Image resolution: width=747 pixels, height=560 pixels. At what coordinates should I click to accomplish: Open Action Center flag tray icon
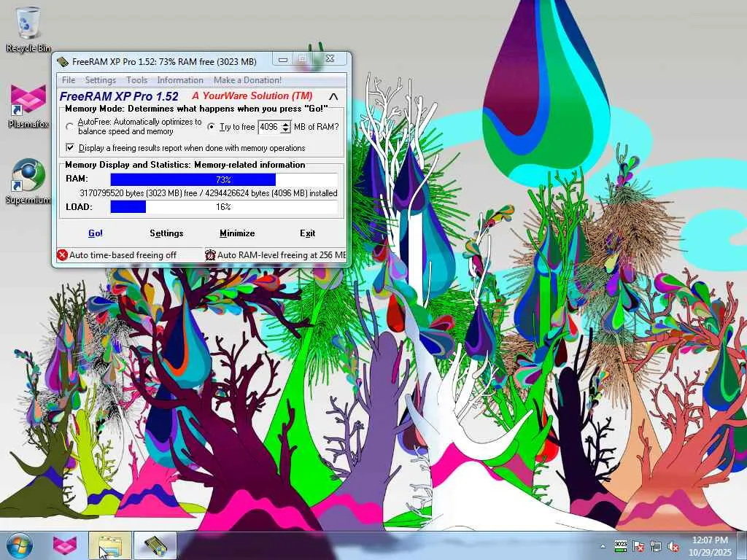(638, 546)
